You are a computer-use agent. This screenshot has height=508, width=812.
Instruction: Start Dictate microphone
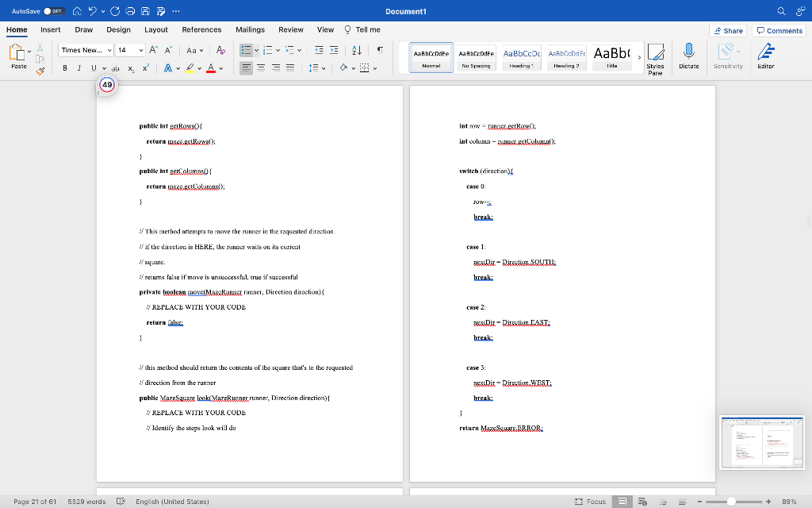tap(689, 56)
